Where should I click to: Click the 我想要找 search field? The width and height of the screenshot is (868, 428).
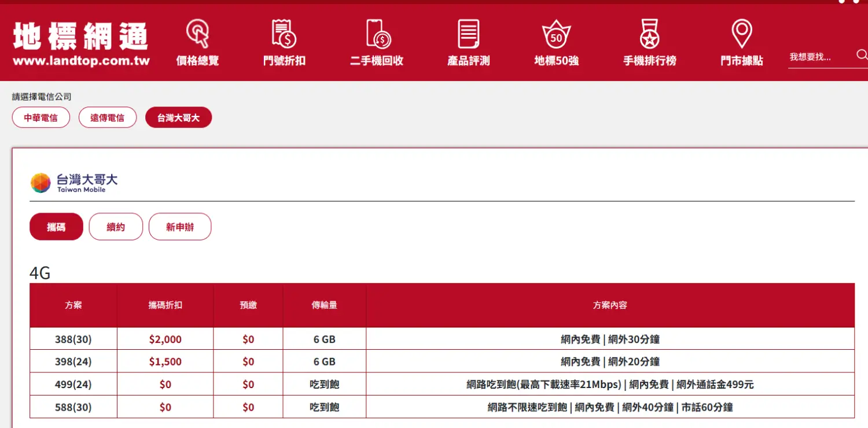(819, 57)
